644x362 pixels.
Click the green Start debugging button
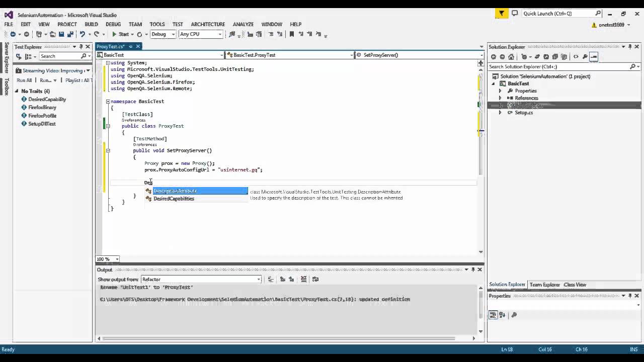(120, 34)
